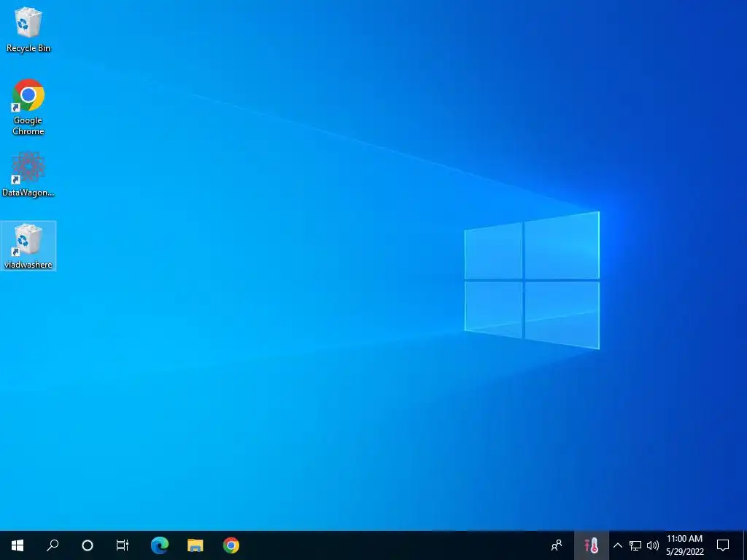
Task: Open the taskbar search magnifier
Action: tap(53, 545)
